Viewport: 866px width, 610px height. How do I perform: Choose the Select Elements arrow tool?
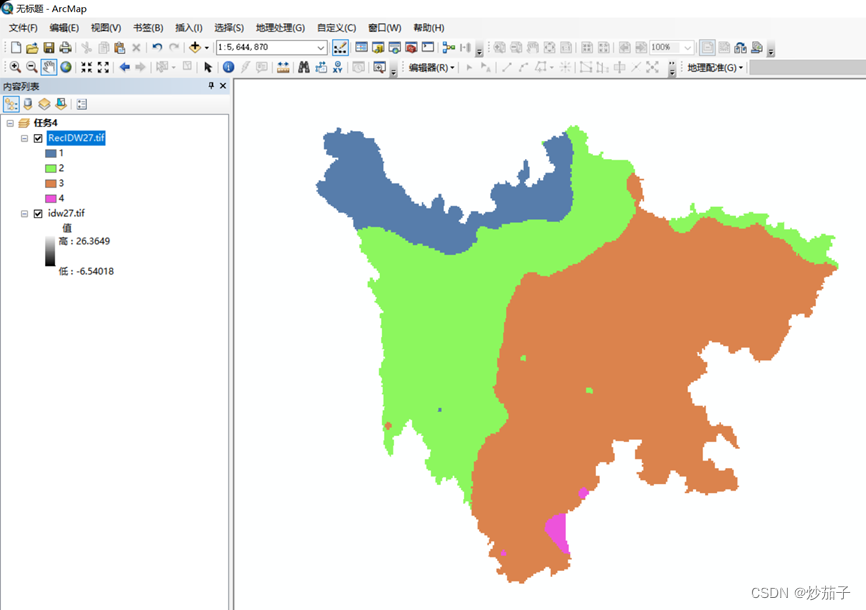point(208,67)
